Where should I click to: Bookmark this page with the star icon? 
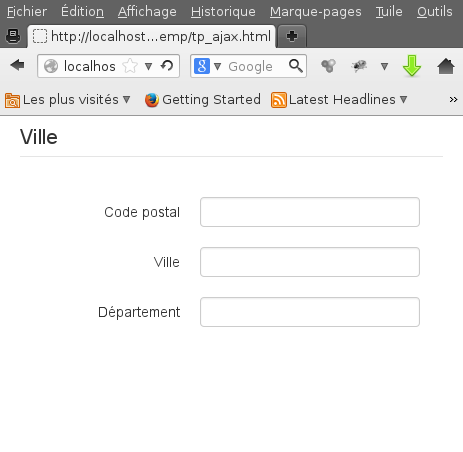tap(130, 66)
